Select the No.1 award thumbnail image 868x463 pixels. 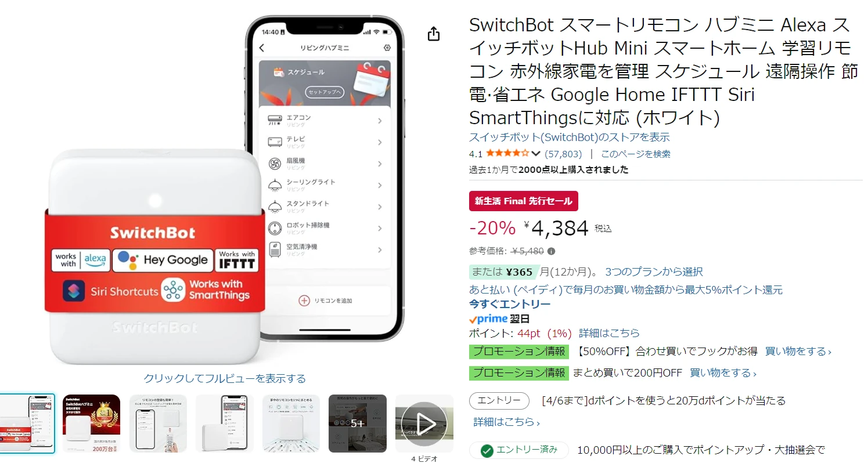click(x=91, y=424)
